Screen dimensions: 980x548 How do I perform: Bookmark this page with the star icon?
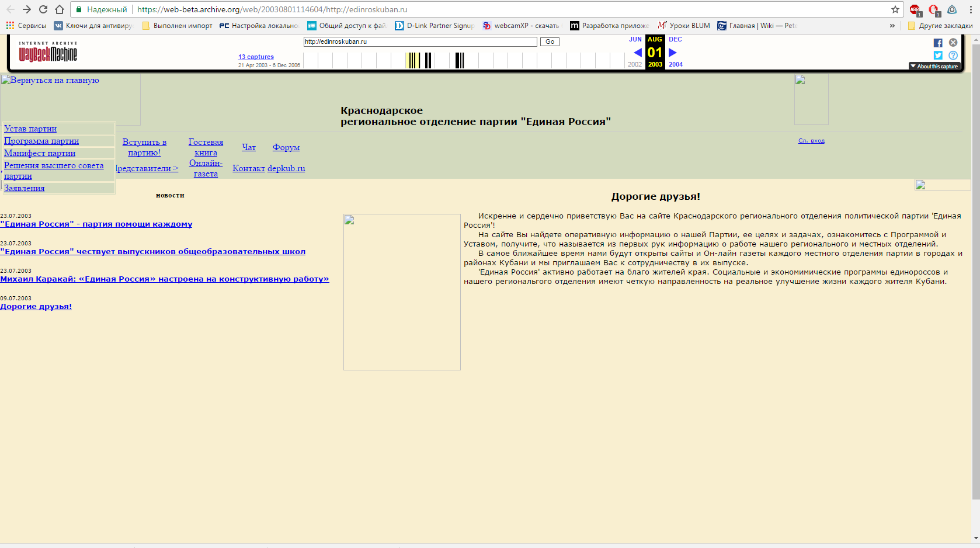[x=895, y=9]
